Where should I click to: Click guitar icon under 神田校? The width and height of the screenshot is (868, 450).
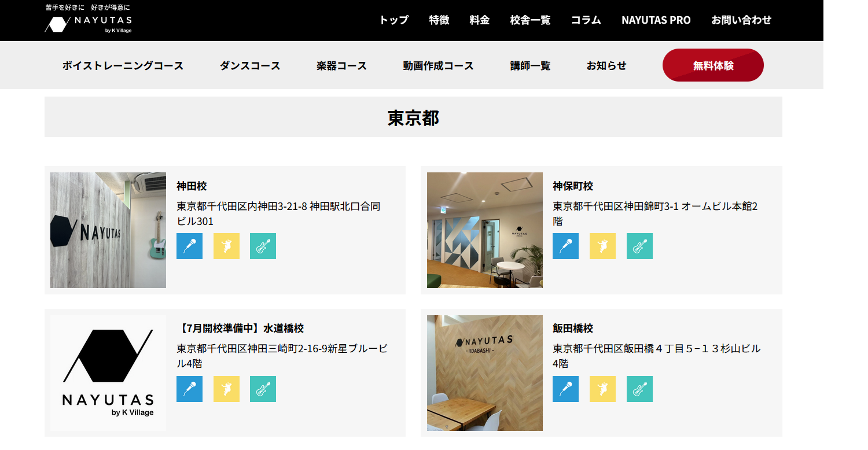pos(263,246)
